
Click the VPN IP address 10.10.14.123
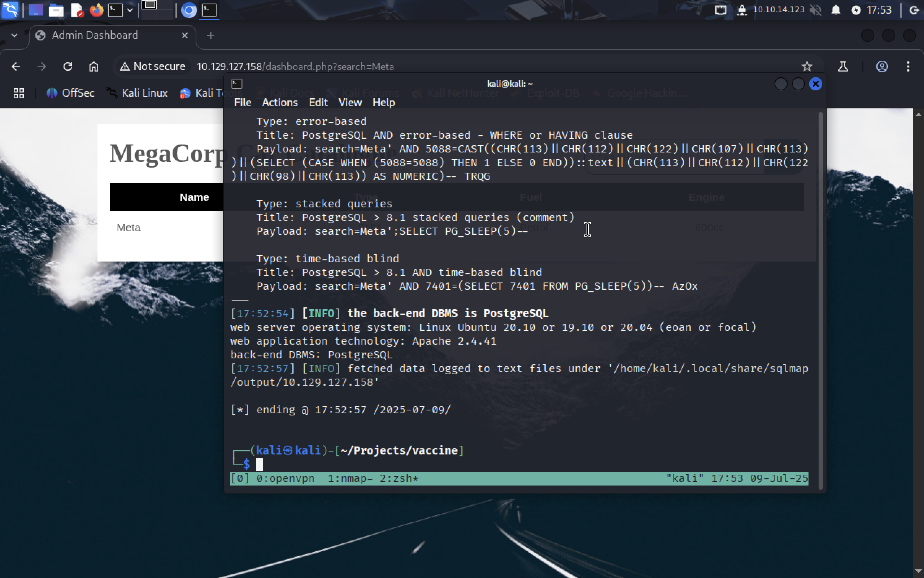779,9
